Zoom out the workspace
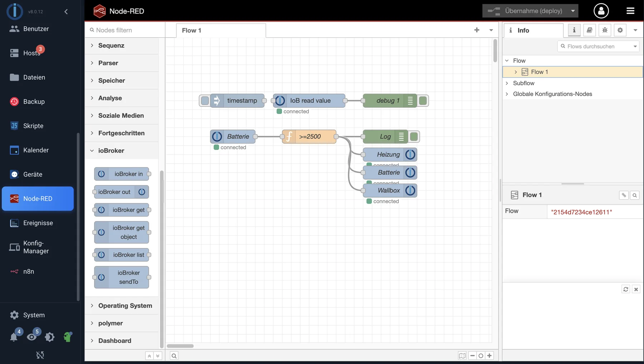Viewport: 644px width, 364px height. tap(472, 356)
